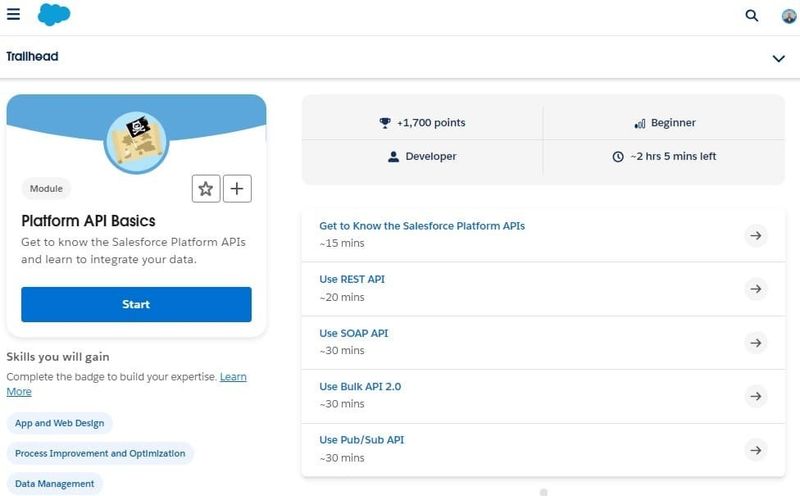The image size is (800, 496).
Task: Click the trophy points icon
Action: 385,123
